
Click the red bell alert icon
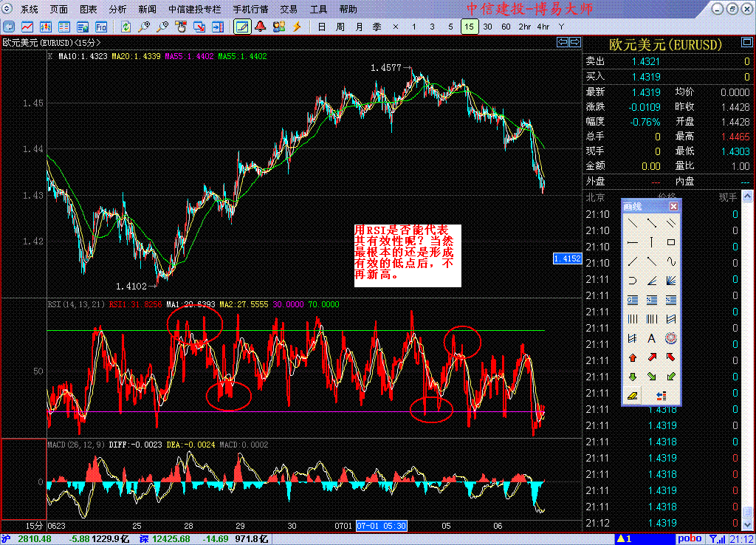point(261,27)
